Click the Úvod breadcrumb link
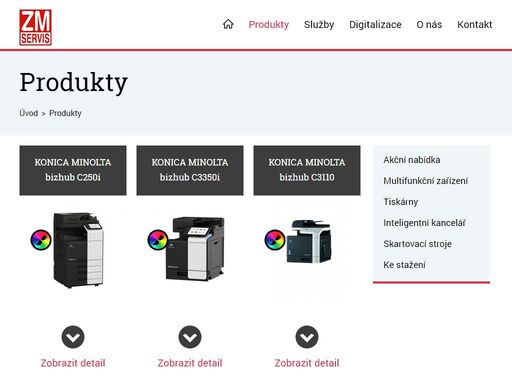The width and height of the screenshot is (512, 384). click(29, 113)
